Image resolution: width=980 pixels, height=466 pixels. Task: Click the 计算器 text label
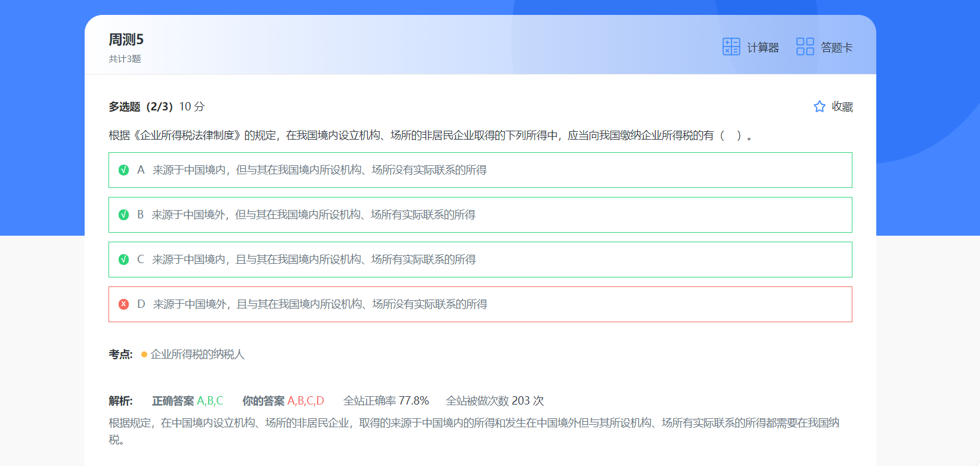[763, 48]
